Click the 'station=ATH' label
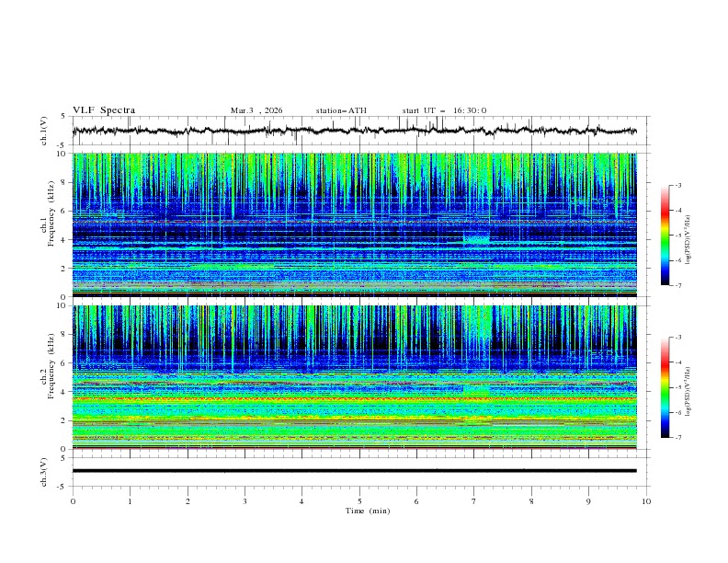728x563 pixels. pos(341,110)
